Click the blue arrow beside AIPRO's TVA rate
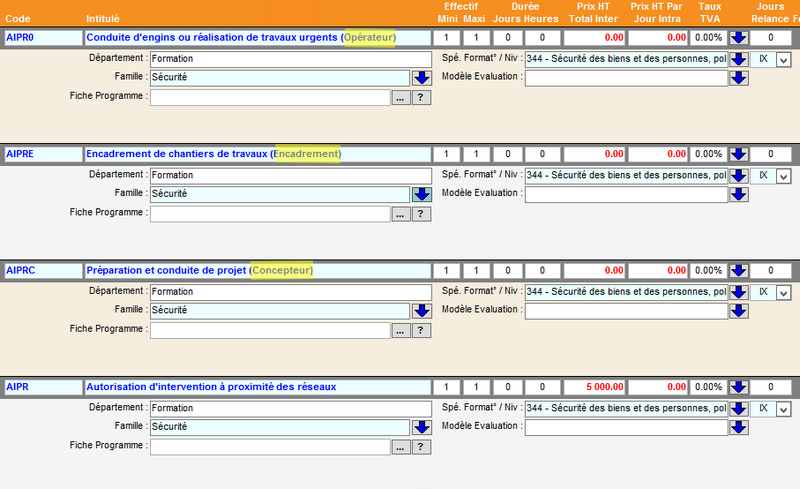The image size is (800, 489). click(739, 38)
